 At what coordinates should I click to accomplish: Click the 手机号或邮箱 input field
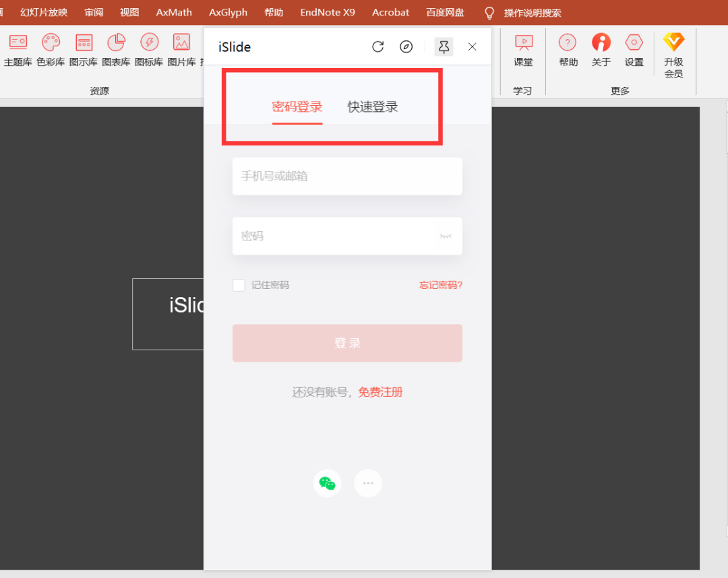(347, 176)
